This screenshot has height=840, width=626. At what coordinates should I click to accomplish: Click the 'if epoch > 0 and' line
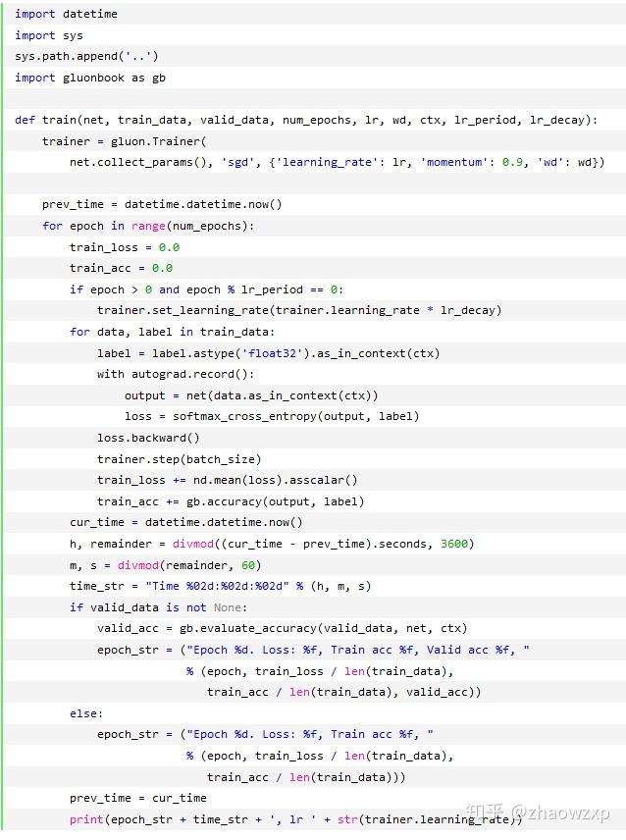(206, 289)
